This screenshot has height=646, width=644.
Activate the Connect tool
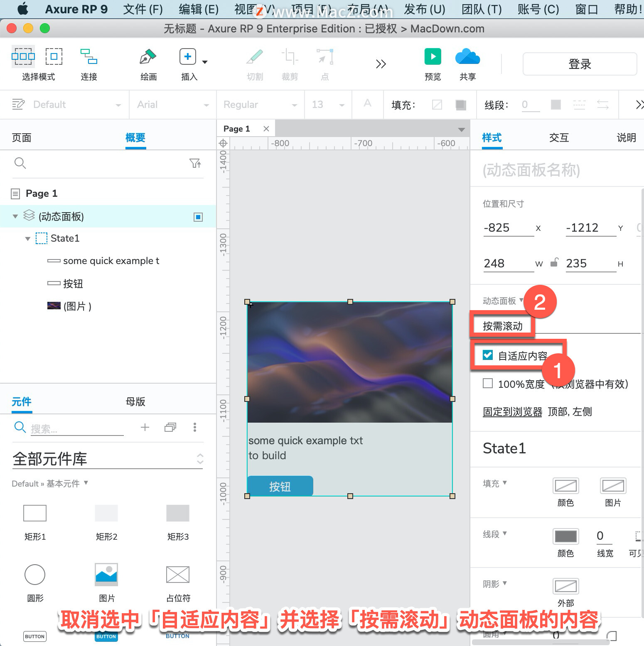pyautogui.click(x=89, y=56)
